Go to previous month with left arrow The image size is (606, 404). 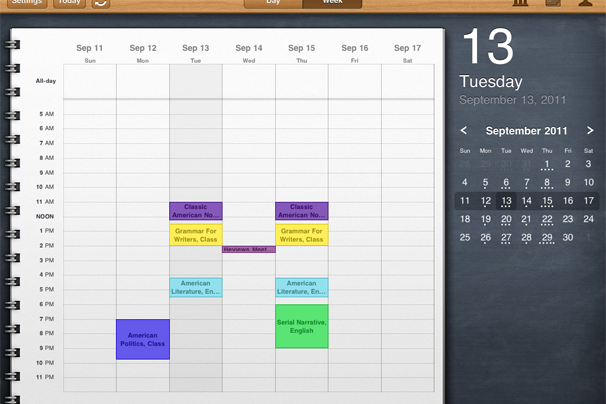click(x=464, y=131)
